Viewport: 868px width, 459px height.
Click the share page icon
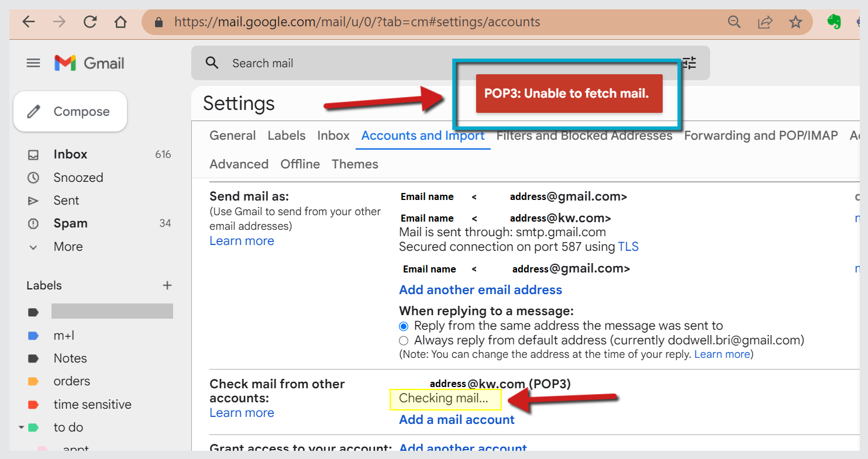765,22
